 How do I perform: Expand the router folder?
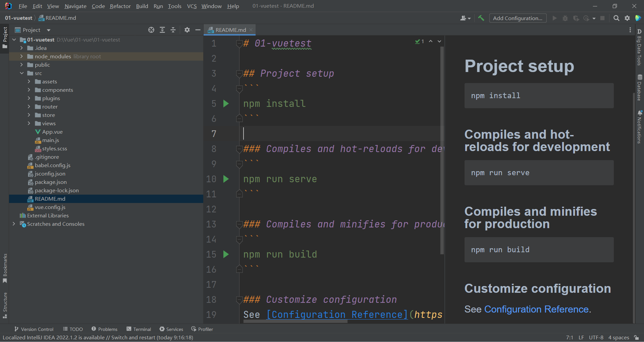(29, 107)
